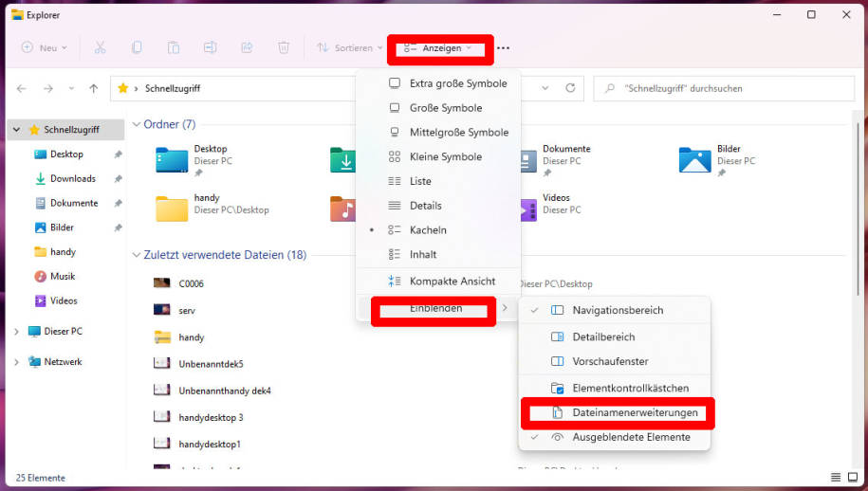
Task: Toggle Elementkontrollkästchen option
Action: coord(630,389)
